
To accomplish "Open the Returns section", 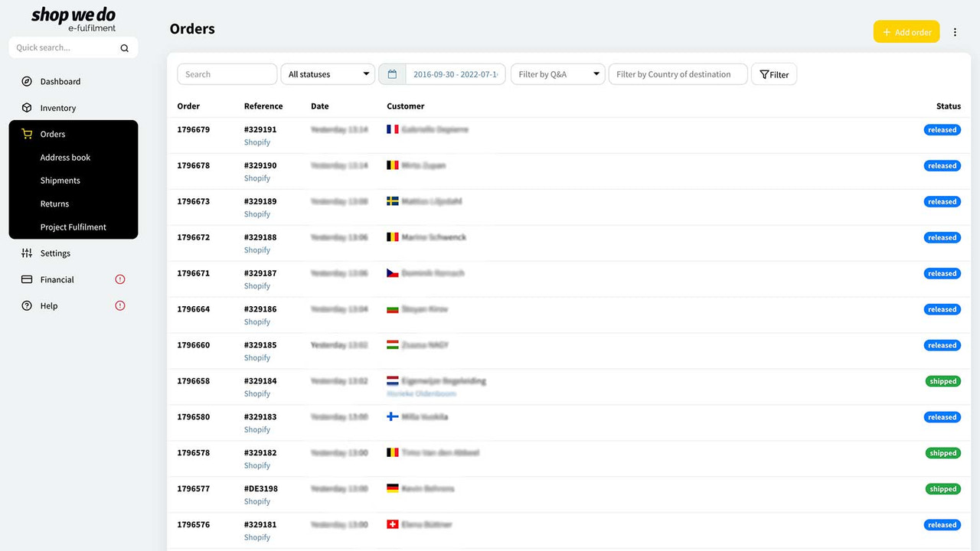I will 54,204.
